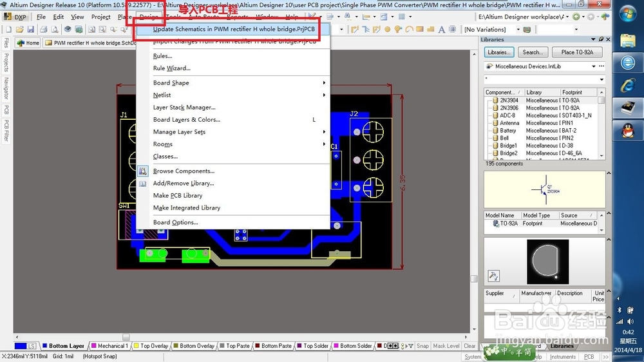Expand the Netlist submenu
Image resolution: width=644 pixels, height=362 pixels.
(x=234, y=95)
